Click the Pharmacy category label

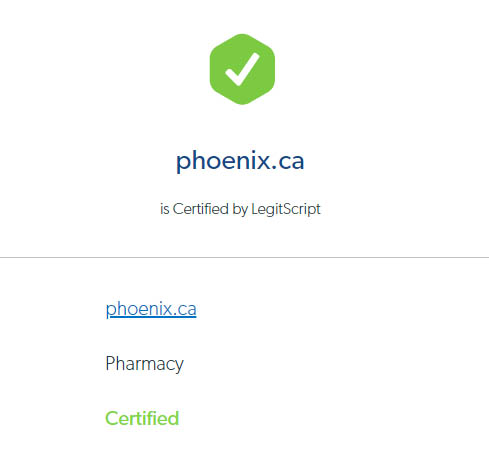pyautogui.click(x=144, y=364)
